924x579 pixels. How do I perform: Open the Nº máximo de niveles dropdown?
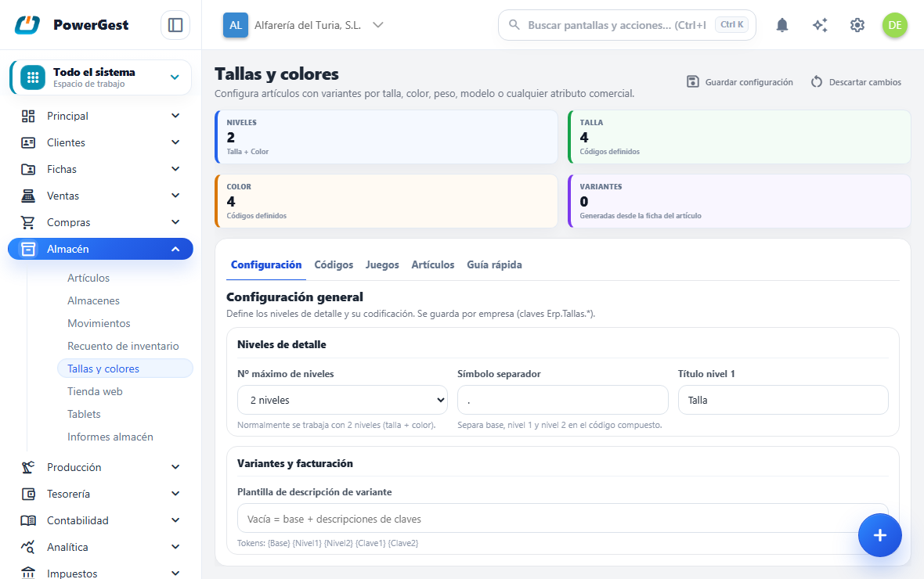342,400
